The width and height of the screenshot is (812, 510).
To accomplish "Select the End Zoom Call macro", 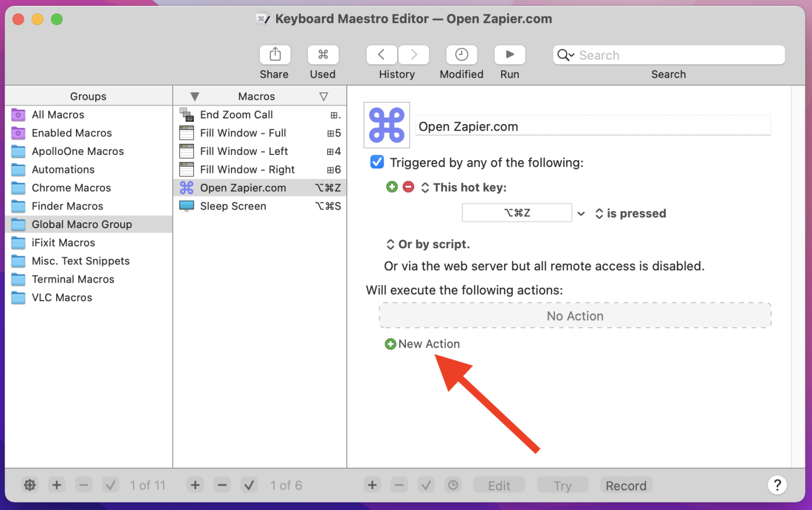I will coord(260,115).
